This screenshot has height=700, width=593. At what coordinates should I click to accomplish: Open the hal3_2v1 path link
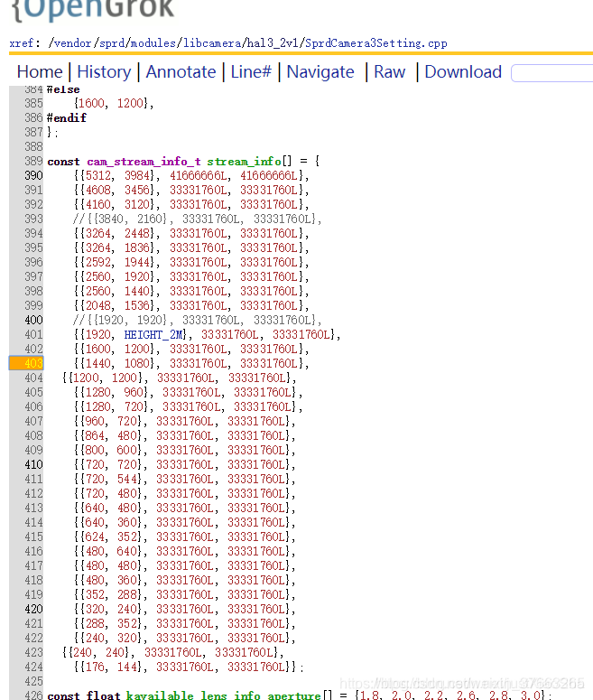point(273,43)
